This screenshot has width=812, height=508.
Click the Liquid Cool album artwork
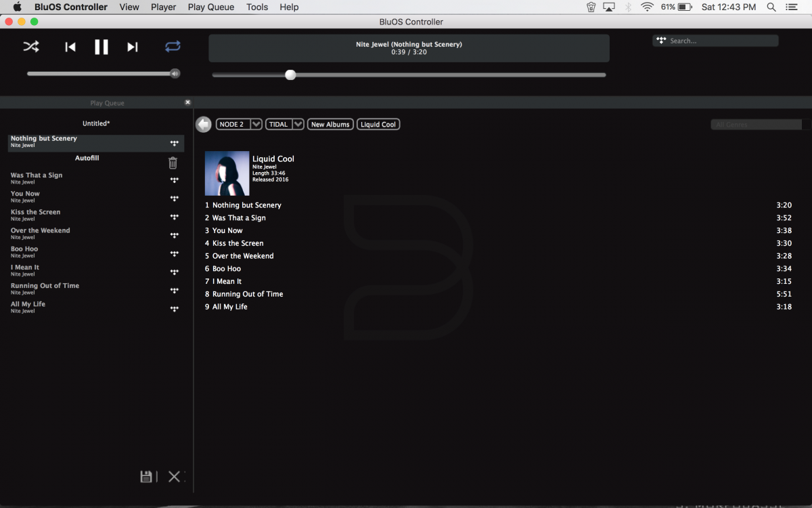[227, 173]
